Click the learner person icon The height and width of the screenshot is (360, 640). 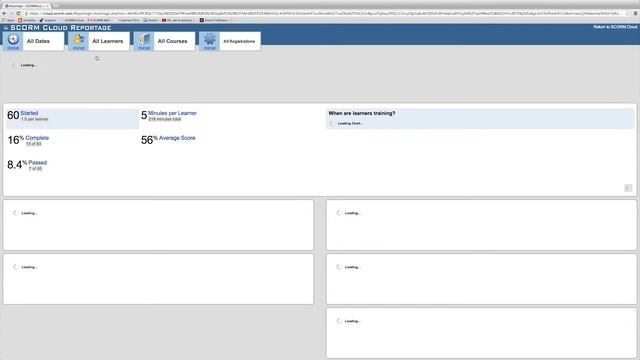click(x=78, y=39)
